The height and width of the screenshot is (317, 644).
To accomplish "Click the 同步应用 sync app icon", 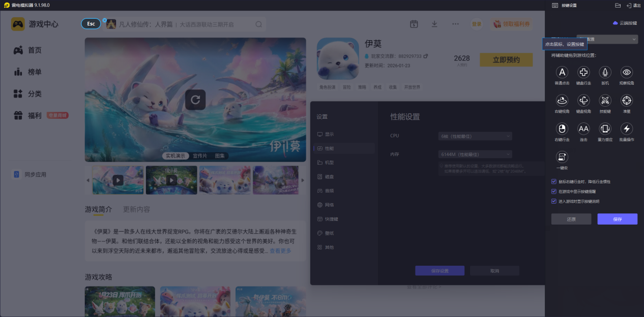I will point(17,174).
